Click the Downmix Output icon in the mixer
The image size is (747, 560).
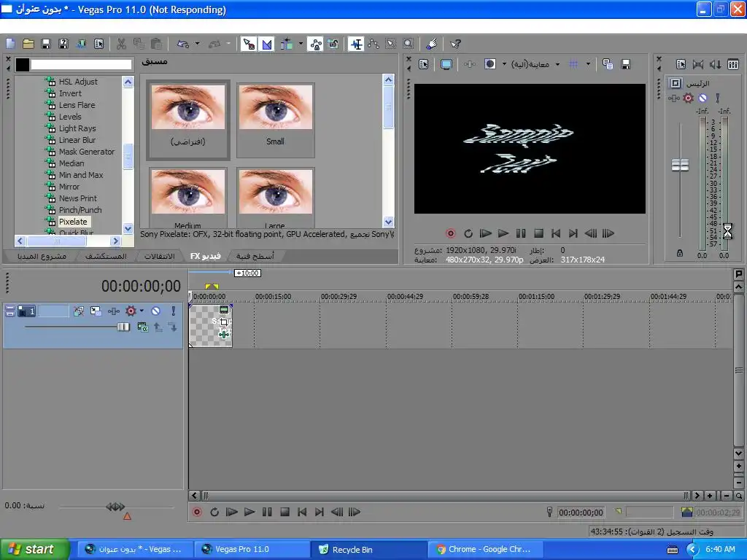698,64
